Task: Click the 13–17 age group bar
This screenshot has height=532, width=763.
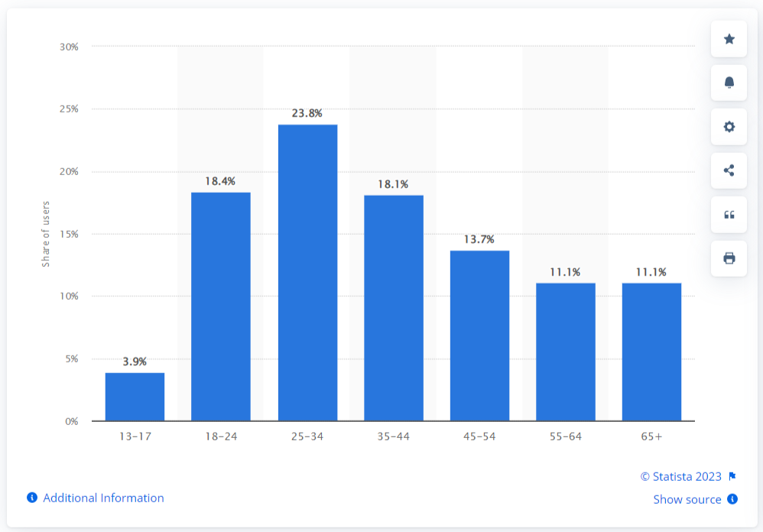Action: point(135,397)
